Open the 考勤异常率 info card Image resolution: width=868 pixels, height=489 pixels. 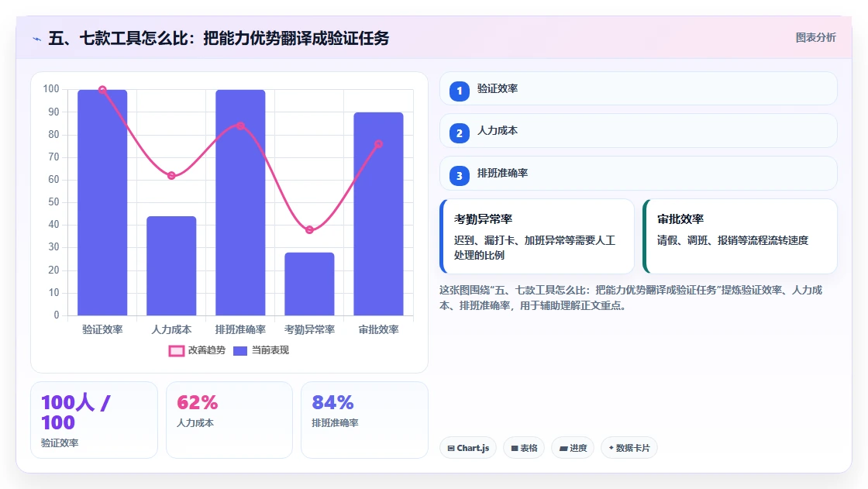click(537, 236)
